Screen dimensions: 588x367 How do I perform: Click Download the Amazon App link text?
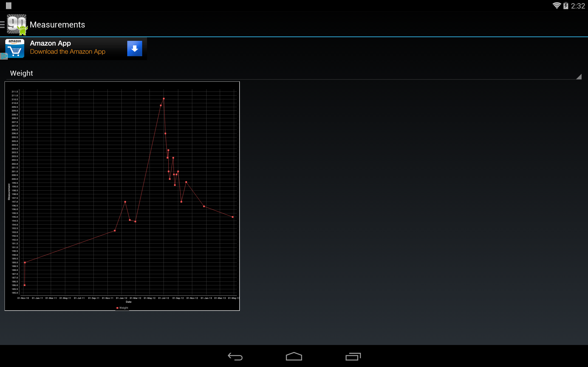click(x=68, y=52)
